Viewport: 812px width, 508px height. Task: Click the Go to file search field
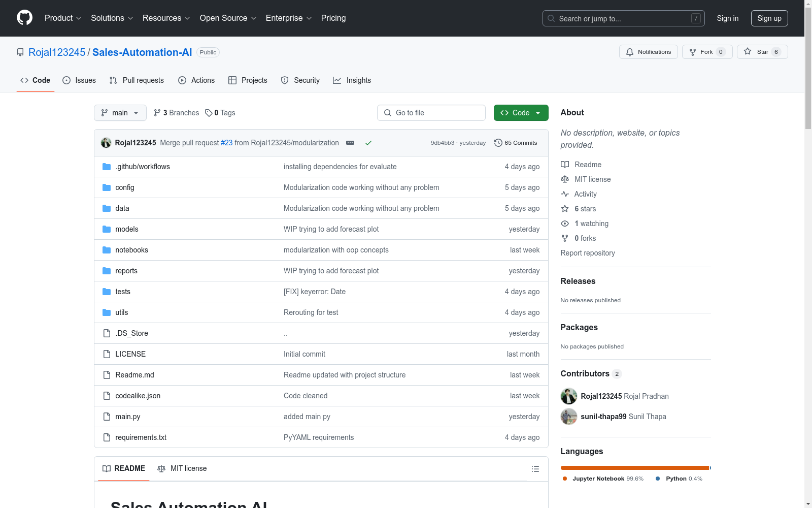coord(431,113)
